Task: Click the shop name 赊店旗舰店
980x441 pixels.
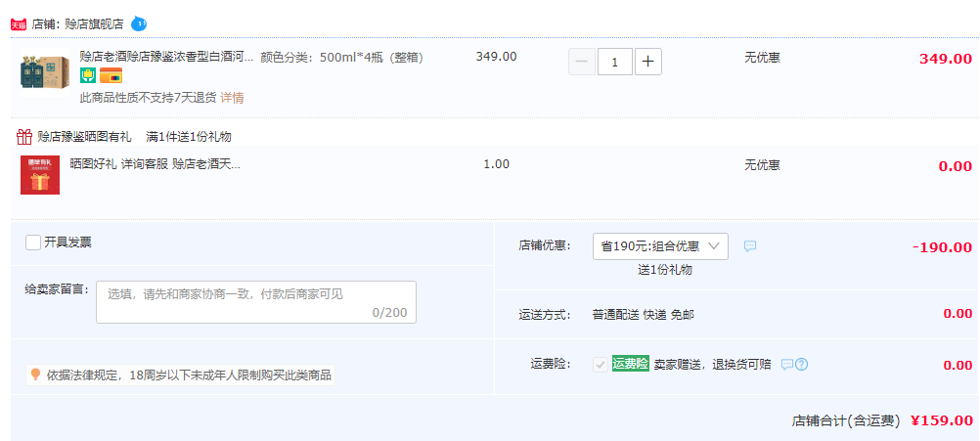Action: tap(94, 24)
